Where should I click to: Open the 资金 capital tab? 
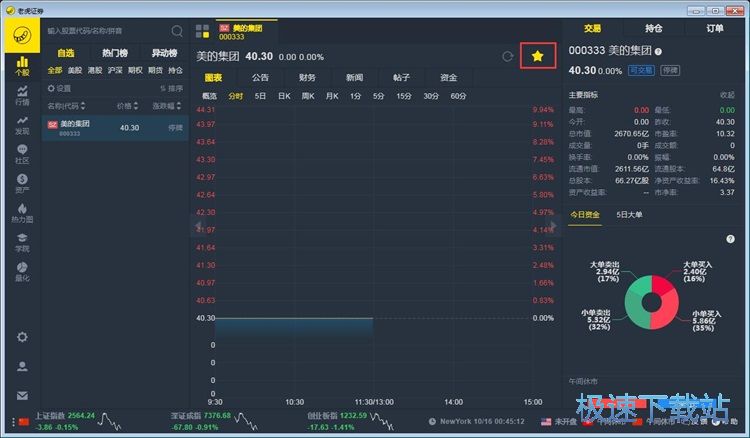coord(448,77)
